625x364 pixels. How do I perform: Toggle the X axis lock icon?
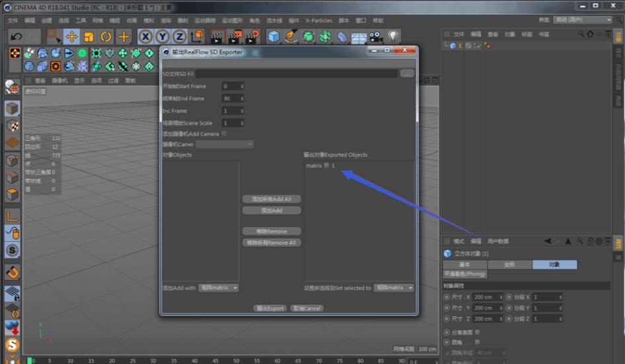point(145,37)
